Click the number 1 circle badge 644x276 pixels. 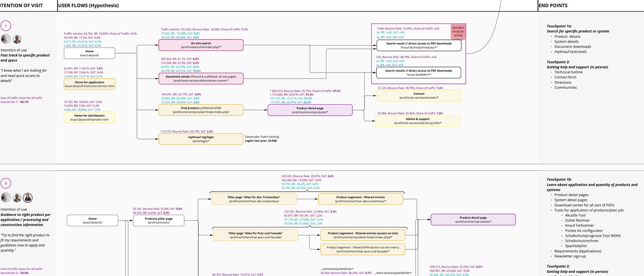coord(6,26)
